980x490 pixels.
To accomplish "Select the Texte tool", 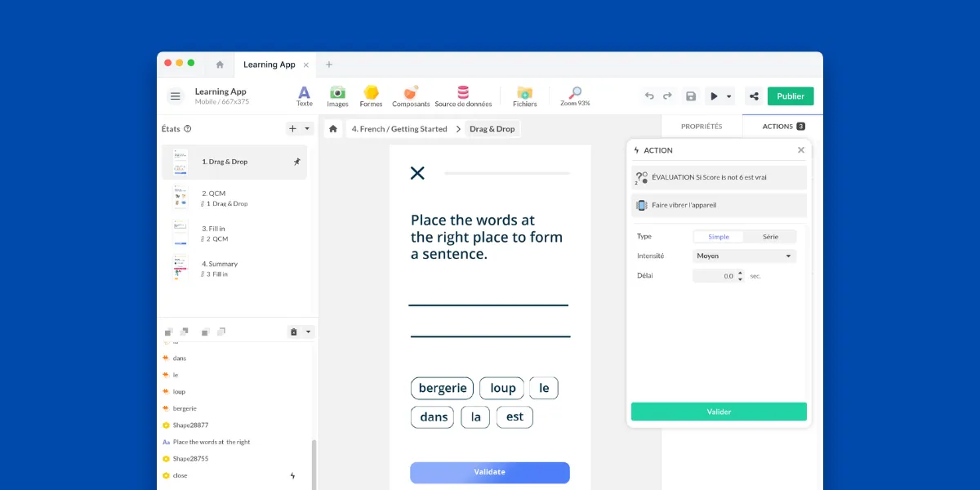I will (304, 95).
